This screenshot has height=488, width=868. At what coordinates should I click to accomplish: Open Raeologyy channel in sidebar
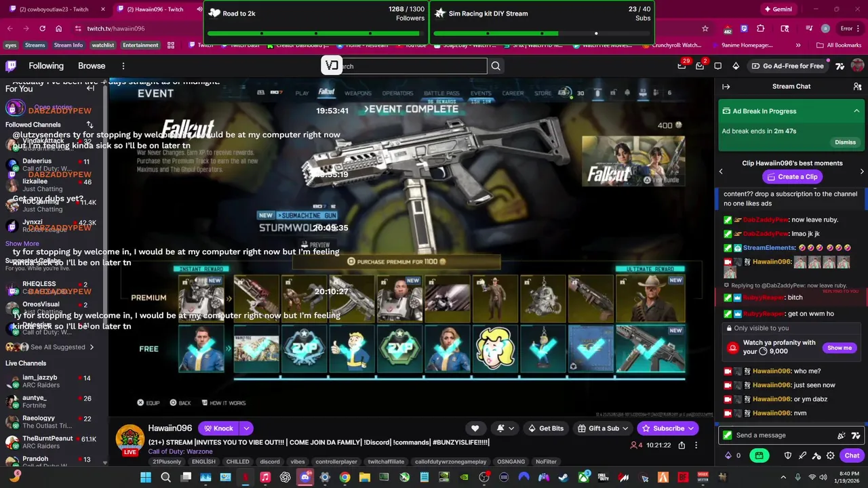click(51, 422)
